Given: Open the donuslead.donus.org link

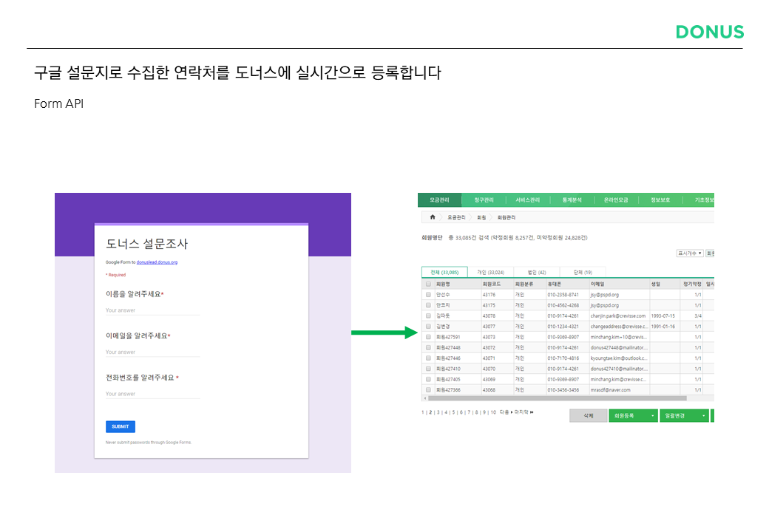Looking at the screenshot, I should [157, 262].
